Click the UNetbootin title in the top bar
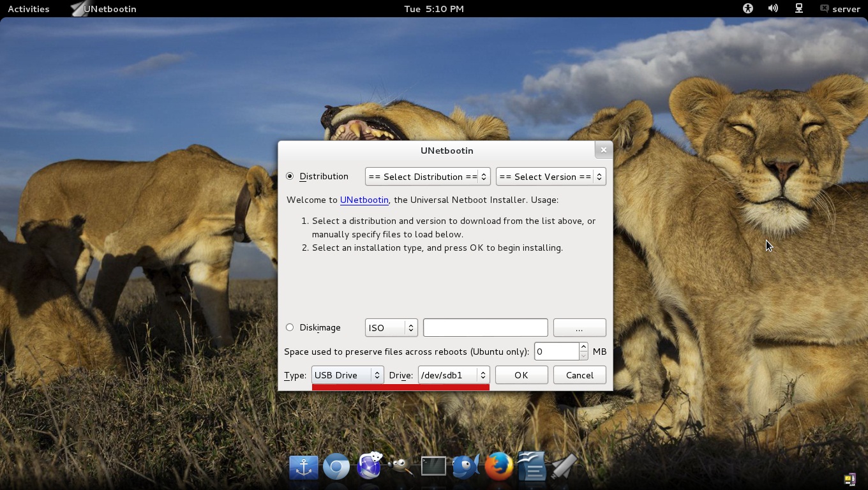Viewport: 868px width, 490px height. (x=110, y=9)
